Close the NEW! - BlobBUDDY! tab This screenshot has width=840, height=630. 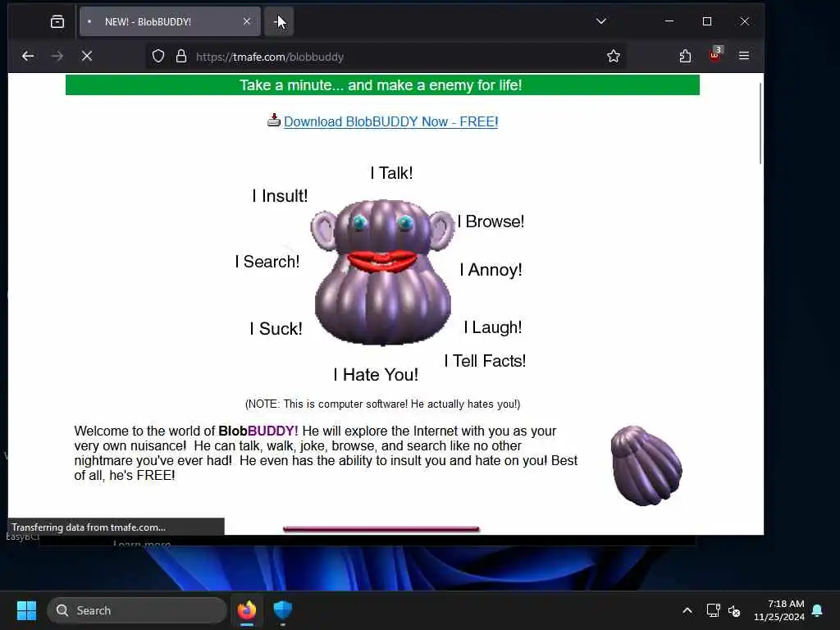tap(246, 21)
